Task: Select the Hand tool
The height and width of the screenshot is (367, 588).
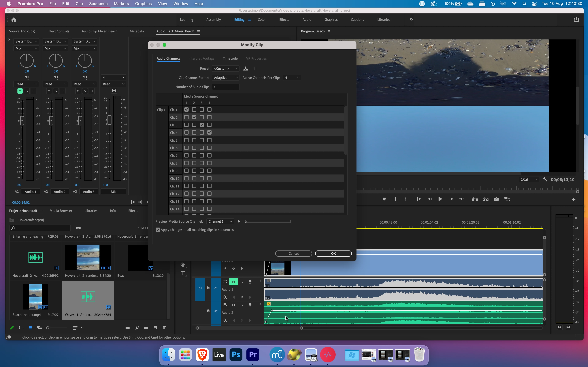Action: [x=183, y=265]
